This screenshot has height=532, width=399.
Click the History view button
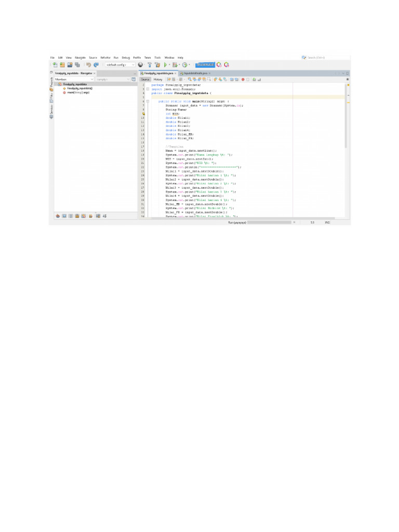coord(157,79)
